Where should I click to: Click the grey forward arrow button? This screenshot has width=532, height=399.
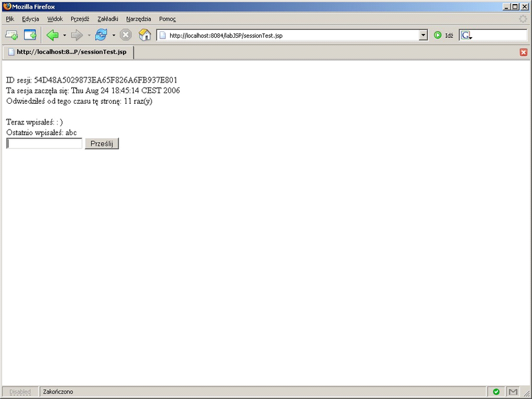77,35
